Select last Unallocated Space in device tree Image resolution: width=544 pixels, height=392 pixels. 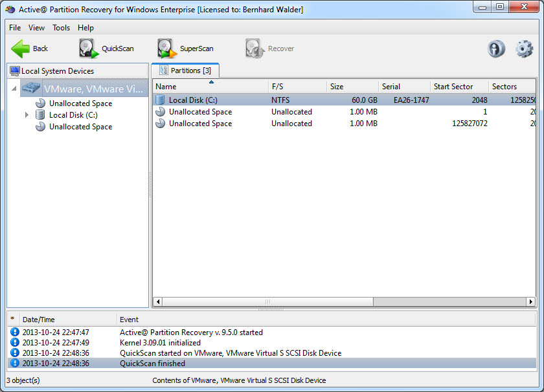point(74,127)
